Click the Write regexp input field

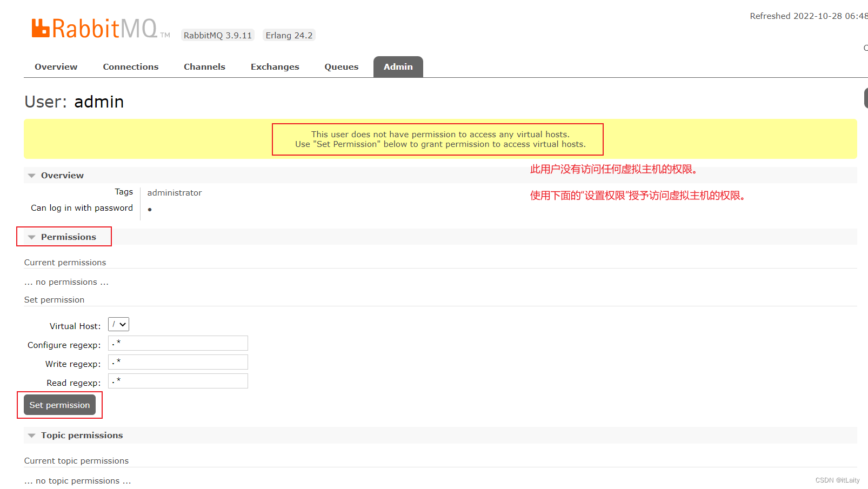pos(178,362)
